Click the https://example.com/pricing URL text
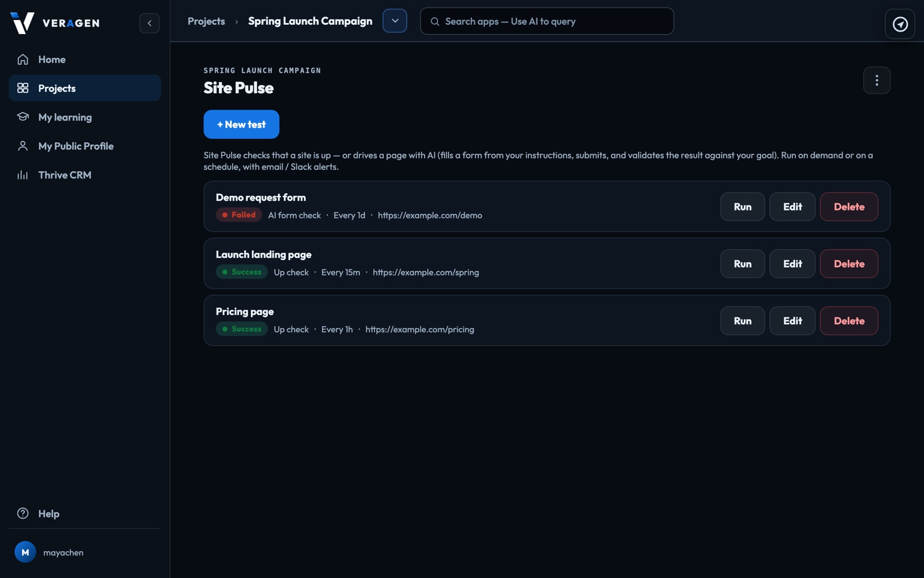Image resolution: width=924 pixels, height=578 pixels. pos(420,329)
